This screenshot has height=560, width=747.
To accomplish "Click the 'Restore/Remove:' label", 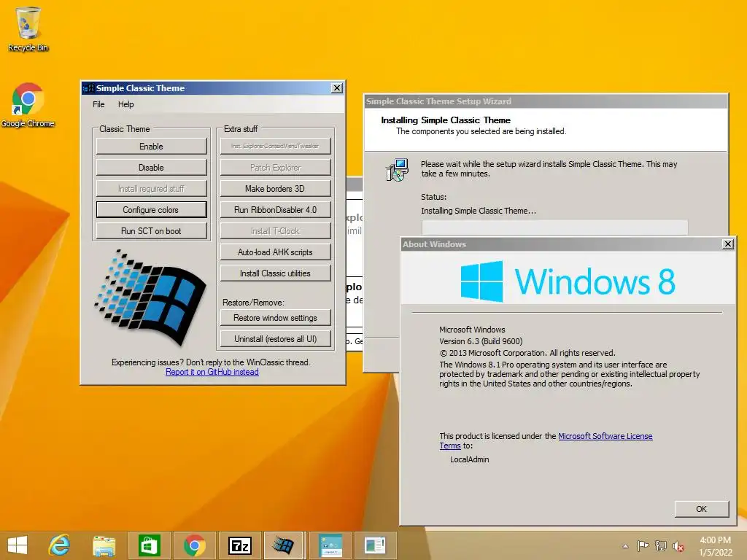I will point(253,303).
